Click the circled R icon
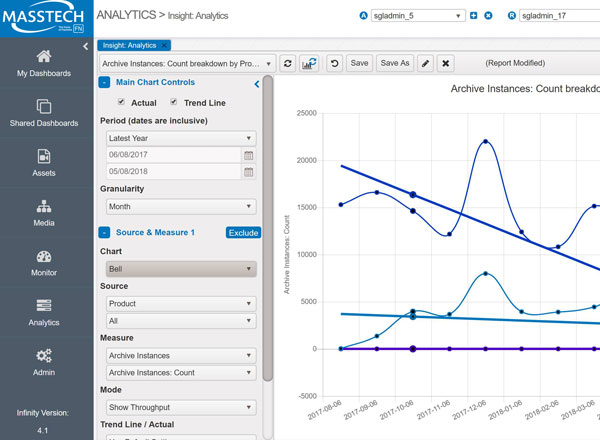 click(x=512, y=16)
